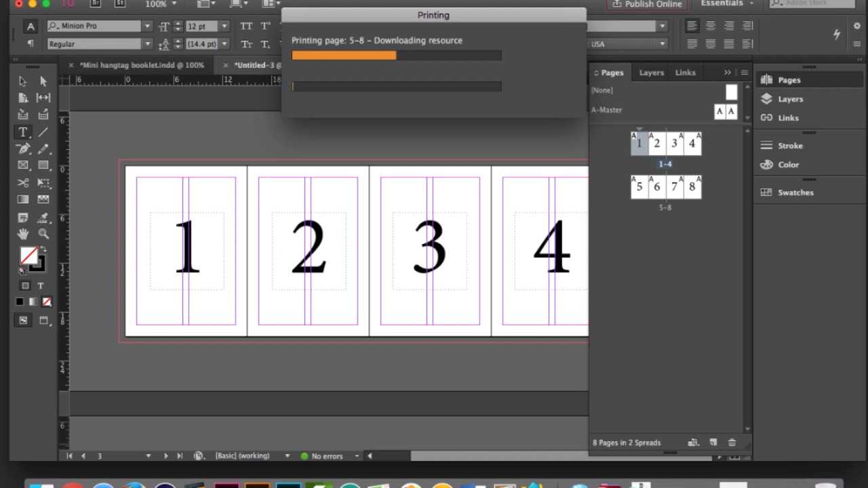Select the Content Collector tool
The image size is (868, 488).
[x=23, y=115]
